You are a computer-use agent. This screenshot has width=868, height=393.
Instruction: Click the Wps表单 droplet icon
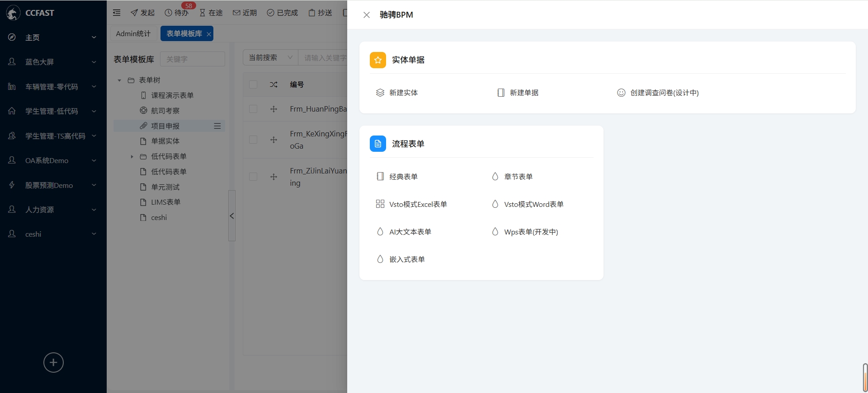[495, 231]
